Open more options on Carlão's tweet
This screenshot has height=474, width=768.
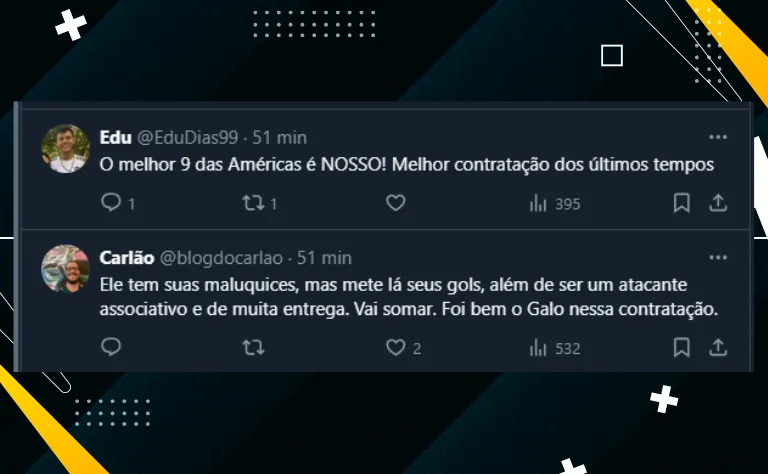coord(718,258)
